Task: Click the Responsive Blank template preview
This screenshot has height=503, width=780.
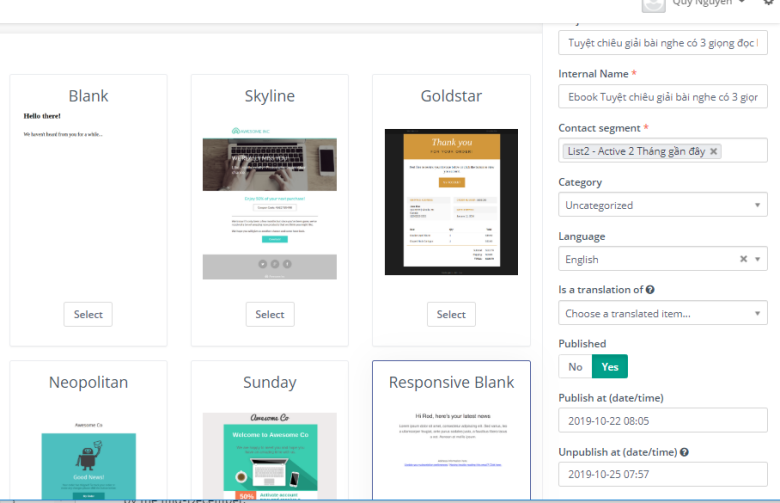Action: point(451,440)
